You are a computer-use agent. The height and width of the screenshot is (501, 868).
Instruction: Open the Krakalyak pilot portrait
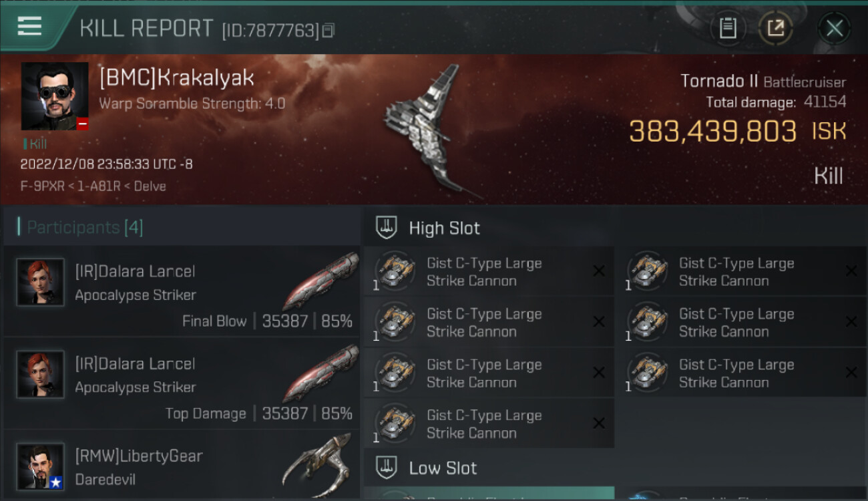pyautogui.click(x=55, y=96)
